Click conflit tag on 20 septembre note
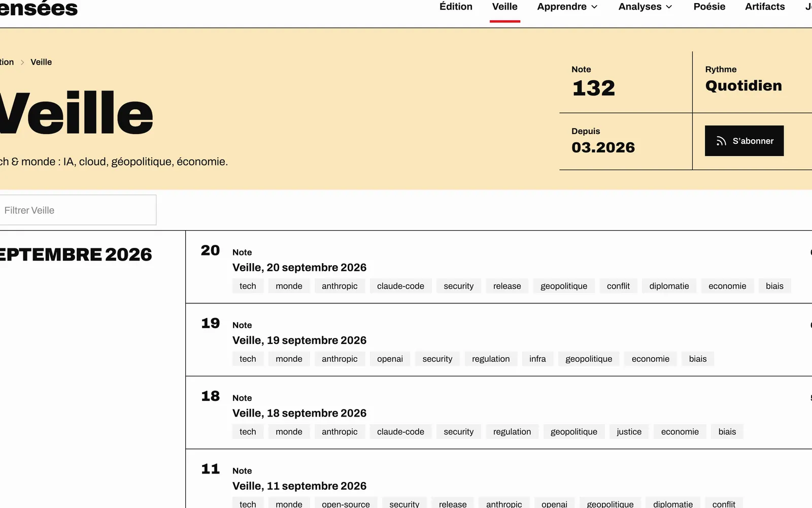The width and height of the screenshot is (812, 508). (x=618, y=286)
